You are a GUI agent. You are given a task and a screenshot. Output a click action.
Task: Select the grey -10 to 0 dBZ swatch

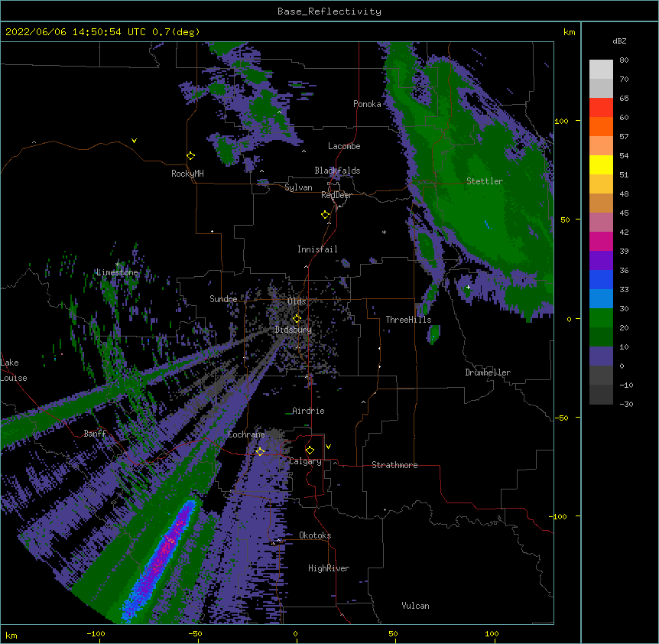(601, 376)
